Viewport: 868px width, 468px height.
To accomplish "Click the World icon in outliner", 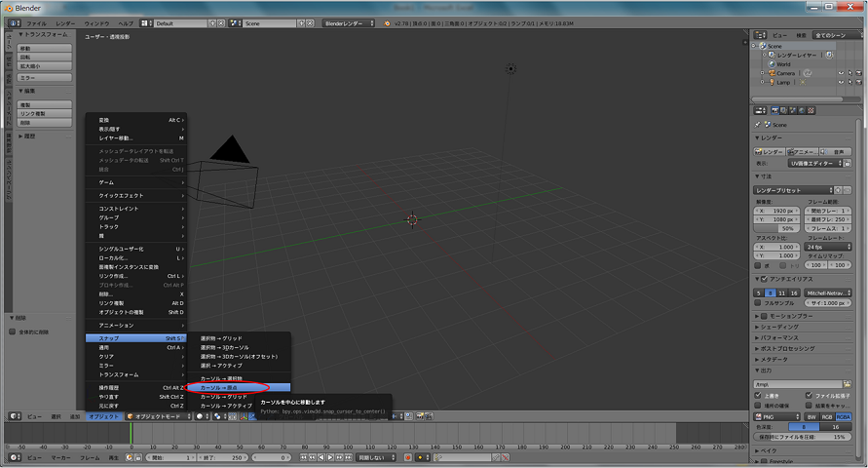I will click(770, 64).
